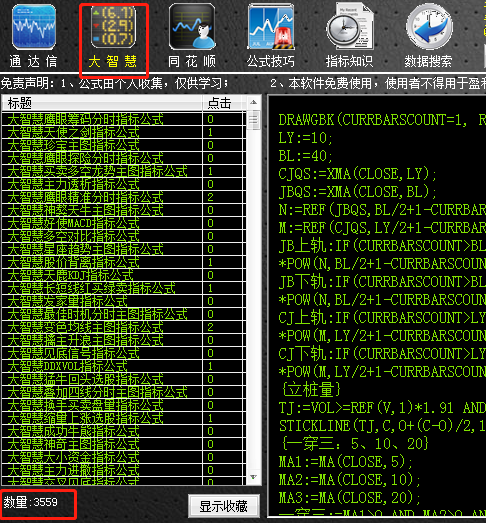
Task: Select row 大智慧换手买卖盘量指标公式
Action: click(x=123, y=405)
